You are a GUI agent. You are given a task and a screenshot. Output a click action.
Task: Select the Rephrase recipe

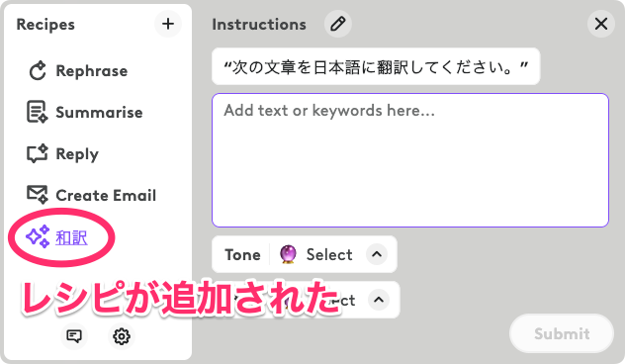pos(78,71)
